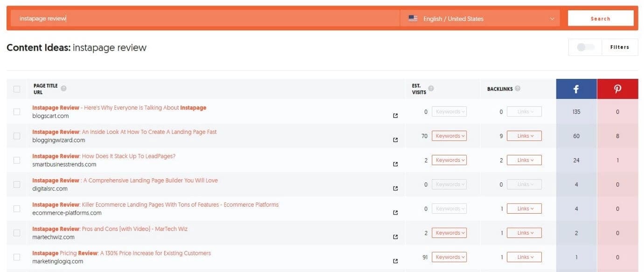Check the martechwiz.com row checkbox

pyautogui.click(x=17, y=233)
